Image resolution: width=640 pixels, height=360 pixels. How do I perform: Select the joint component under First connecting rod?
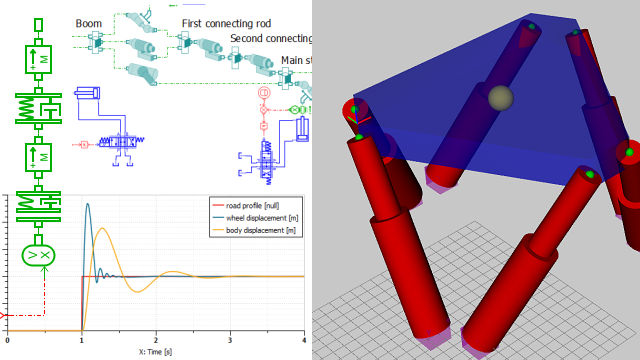coord(185,42)
